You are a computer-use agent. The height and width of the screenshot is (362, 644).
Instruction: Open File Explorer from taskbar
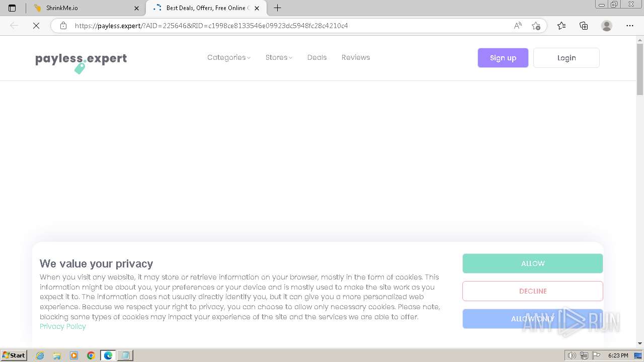click(57, 355)
